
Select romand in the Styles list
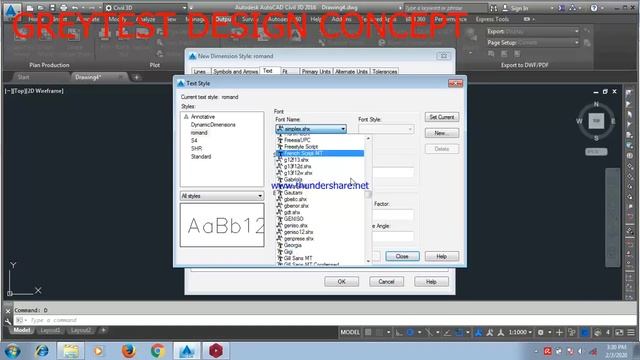[x=199, y=133]
